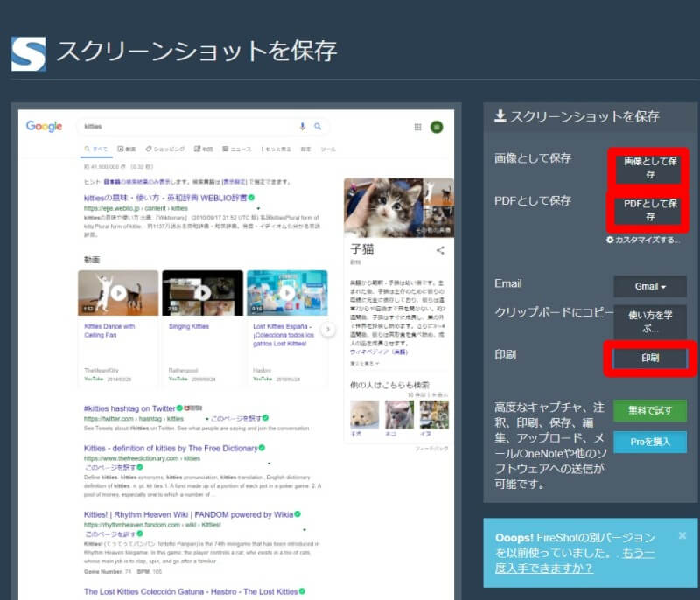Open the Gmail service dropdown

pos(649,285)
